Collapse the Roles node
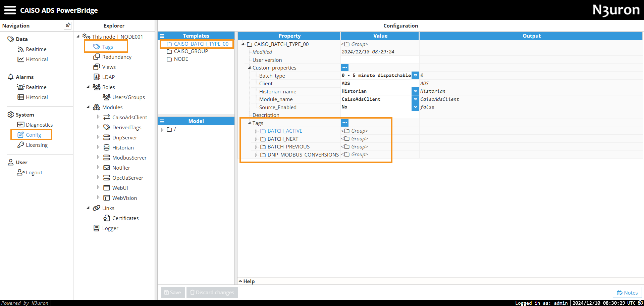Screen dimensions: 644x306 pos(88,87)
